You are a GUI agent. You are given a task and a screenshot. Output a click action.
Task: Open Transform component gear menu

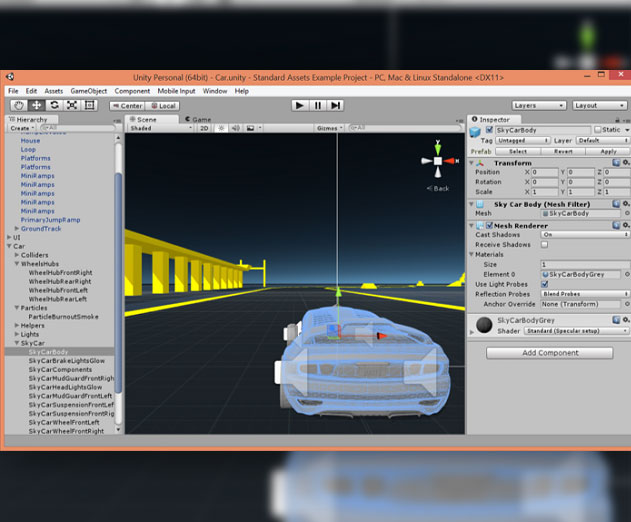coord(626,163)
